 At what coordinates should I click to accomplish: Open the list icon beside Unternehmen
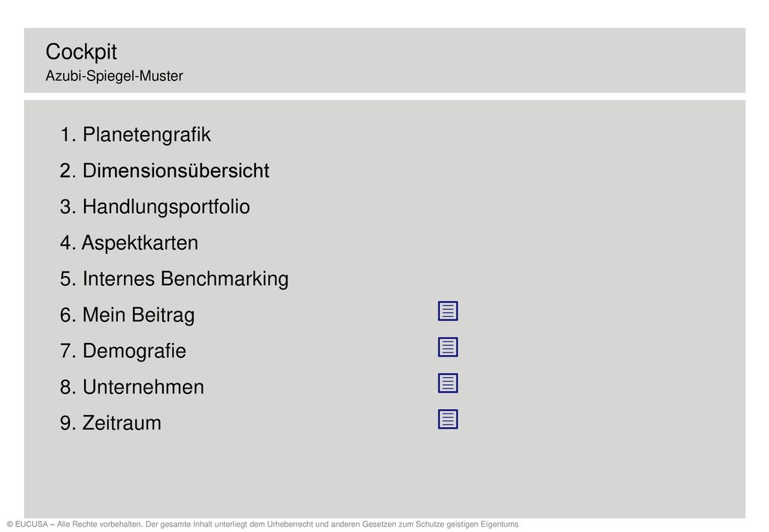point(448,383)
